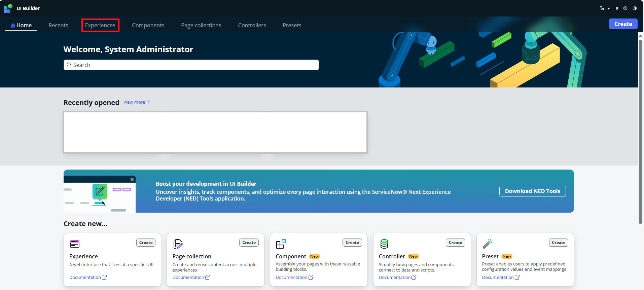Click the Page collection card icon
The width and height of the screenshot is (644, 290).
pos(178,244)
